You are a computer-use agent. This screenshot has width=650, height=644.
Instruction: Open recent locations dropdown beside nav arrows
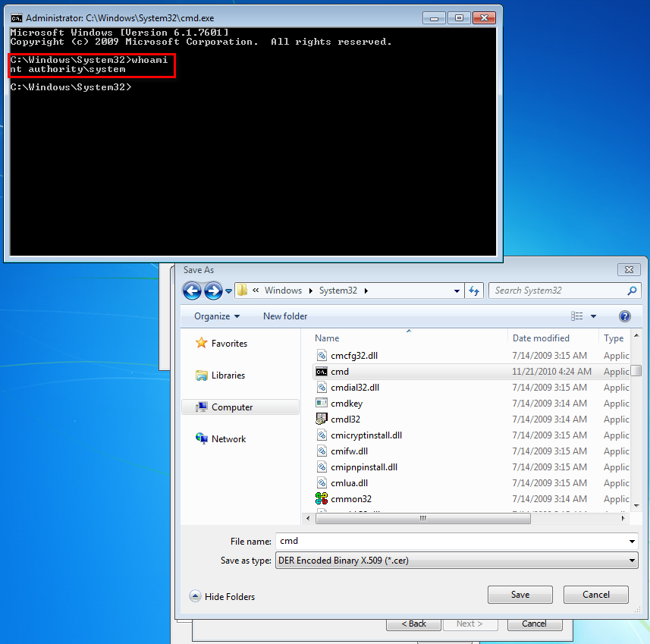228,291
